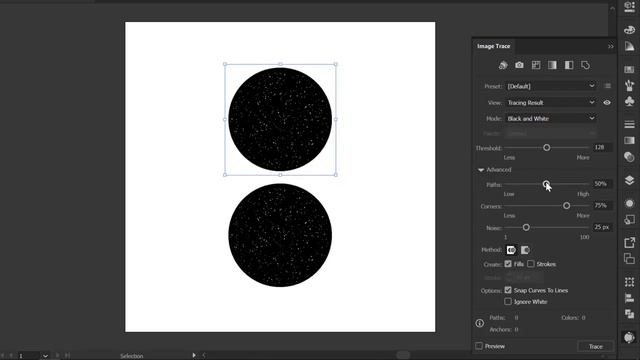
Task: Open the preset list menu icon
Action: click(x=607, y=86)
